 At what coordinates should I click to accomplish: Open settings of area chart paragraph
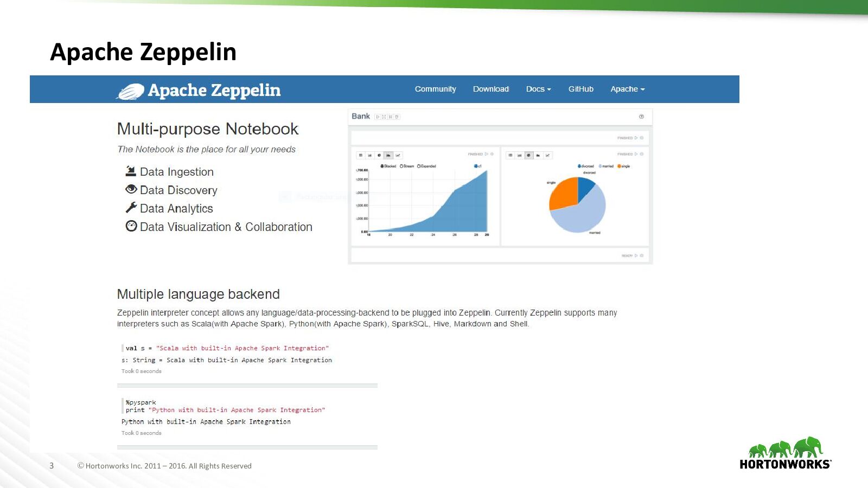(492, 154)
